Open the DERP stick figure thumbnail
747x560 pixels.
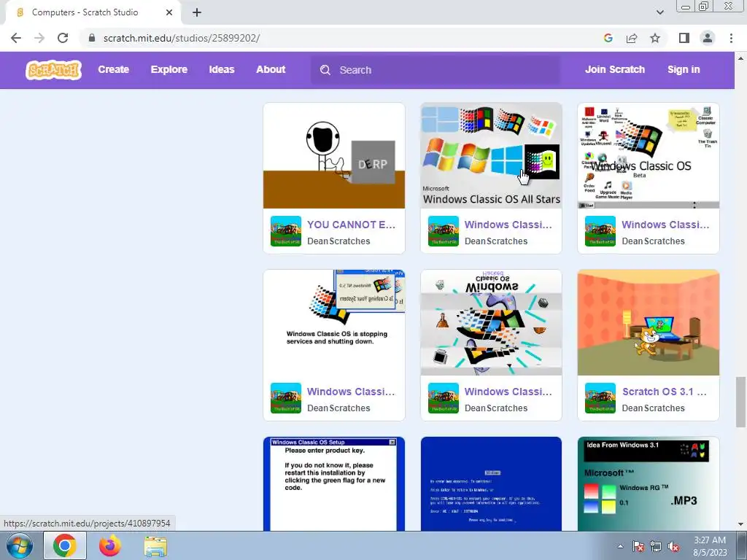coord(334,156)
